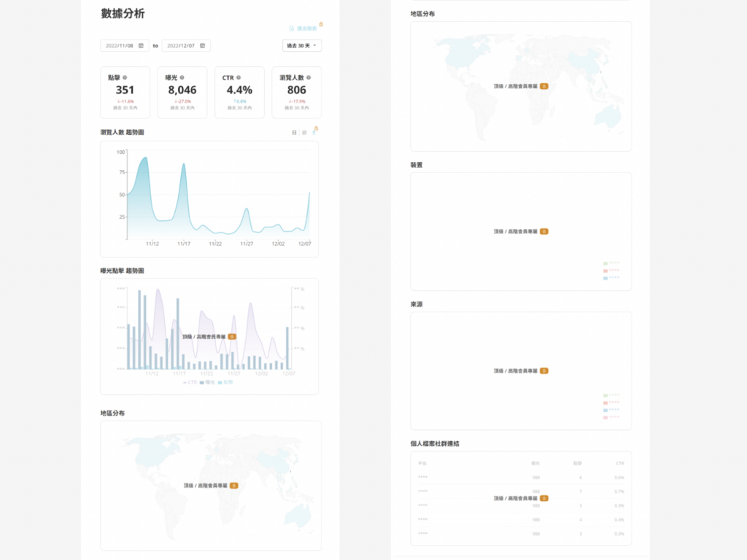Viewport: 747px width, 560px height.
Task: Click the download icon above the trend chart
Action: (x=314, y=131)
